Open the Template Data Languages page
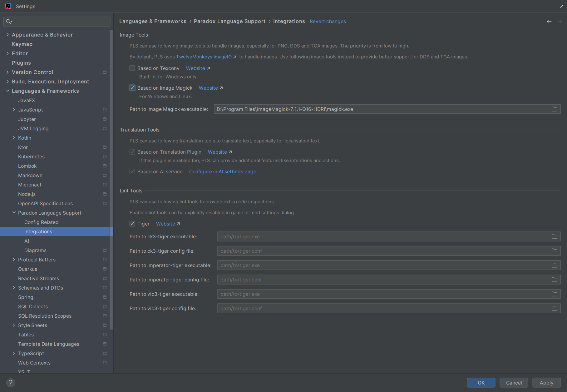 coord(49,344)
